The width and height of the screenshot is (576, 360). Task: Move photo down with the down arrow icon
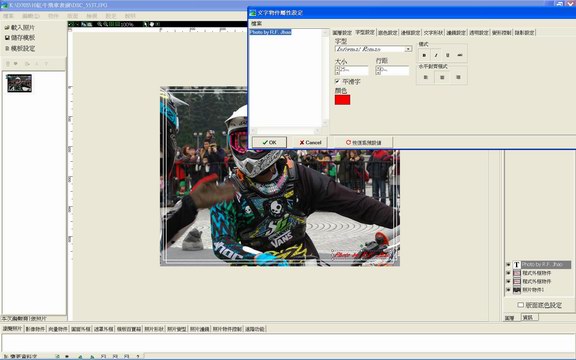pos(46,64)
